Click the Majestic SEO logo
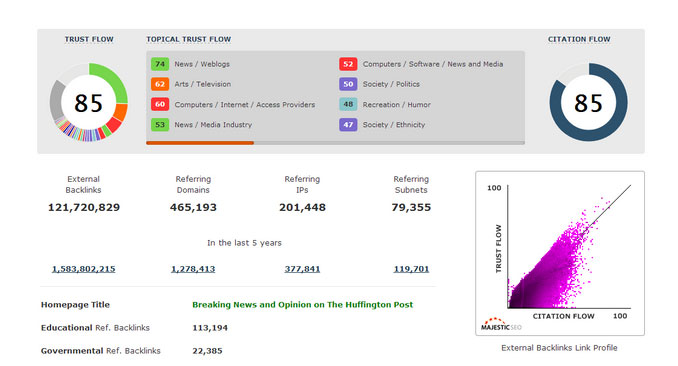Viewport: 678px width, 366px height. 501,324
